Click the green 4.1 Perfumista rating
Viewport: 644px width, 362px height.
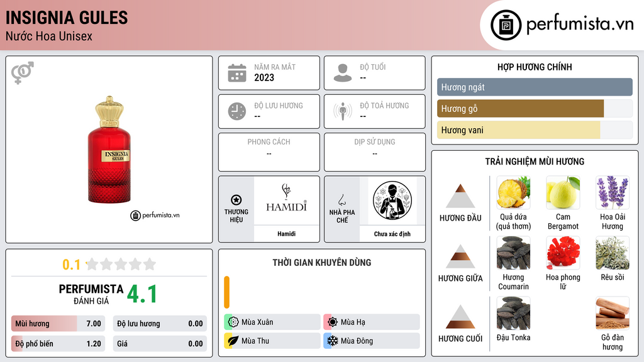(142, 294)
